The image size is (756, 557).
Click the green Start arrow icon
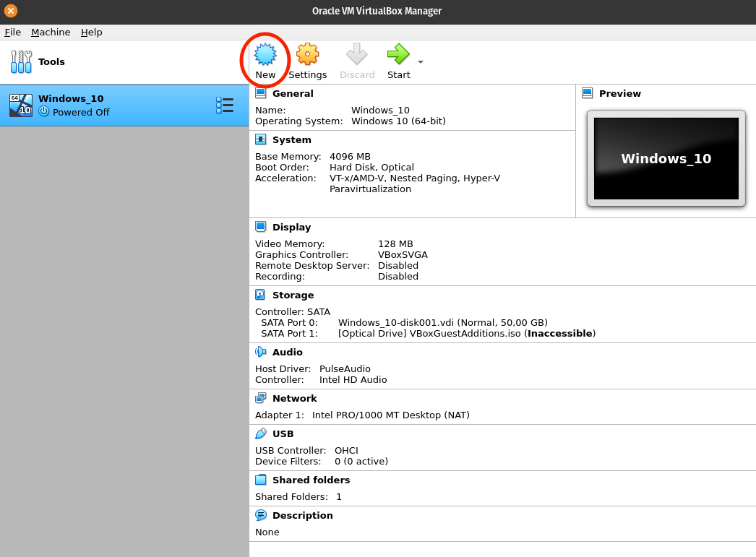[398, 54]
